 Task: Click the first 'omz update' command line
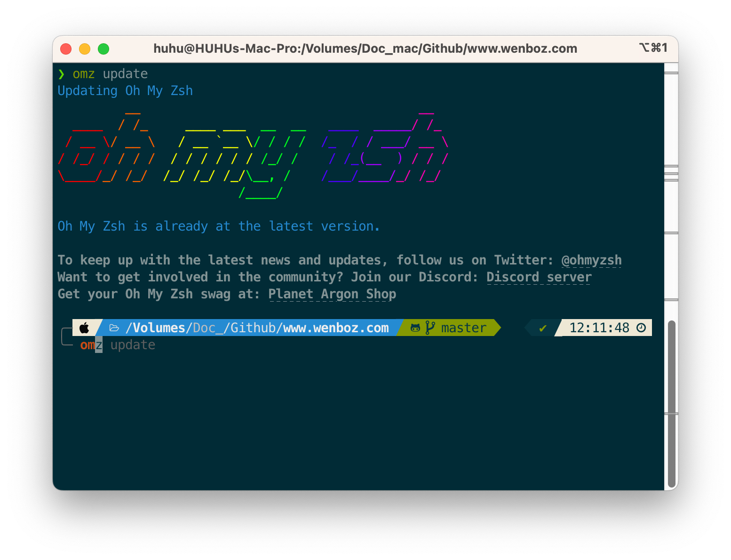coord(110,74)
